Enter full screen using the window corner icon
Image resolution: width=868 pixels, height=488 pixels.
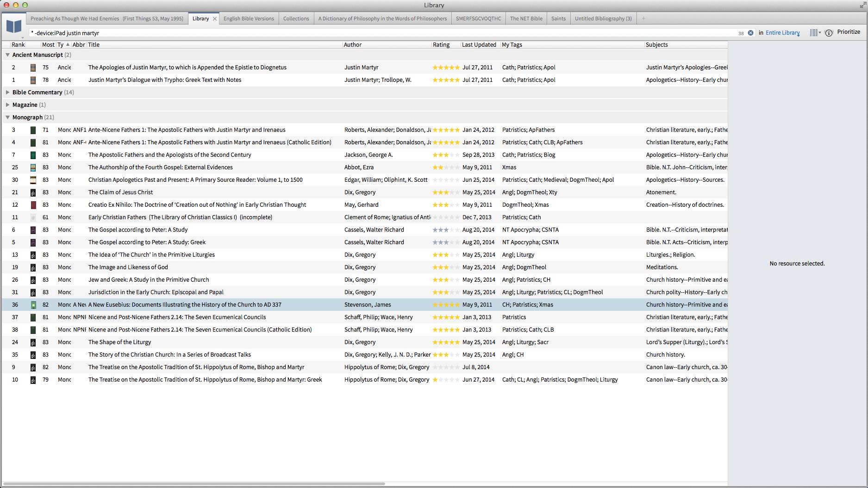pyautogui.click(x=863, y=5)
